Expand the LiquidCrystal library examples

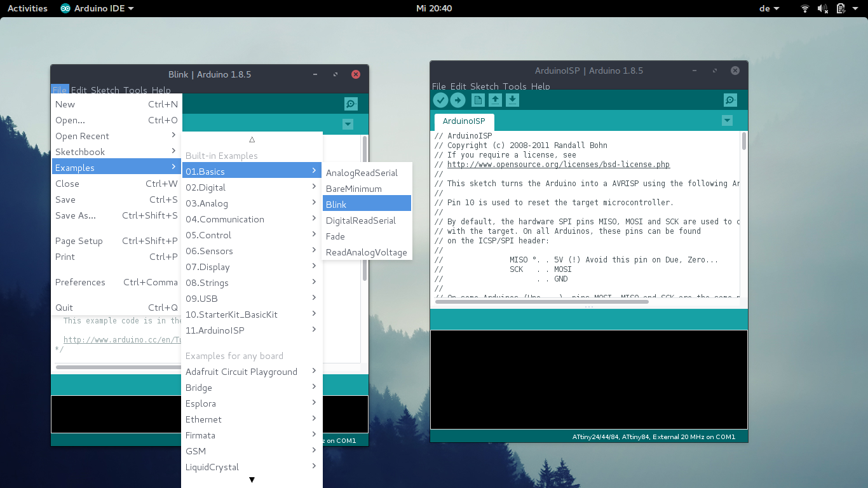(x=252, y=467)
